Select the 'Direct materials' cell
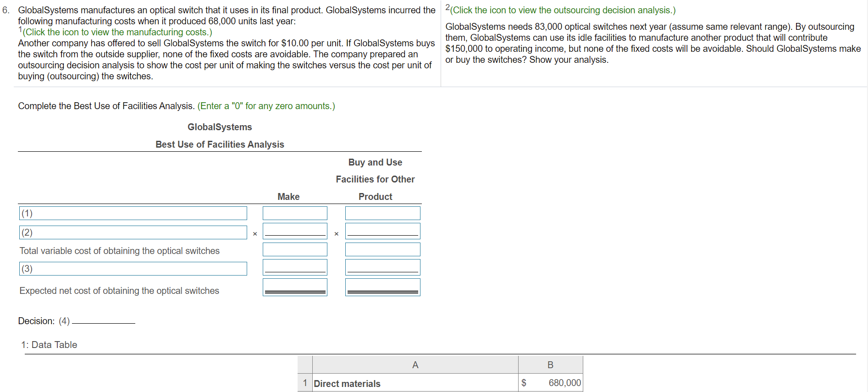 tap(415, 383)
